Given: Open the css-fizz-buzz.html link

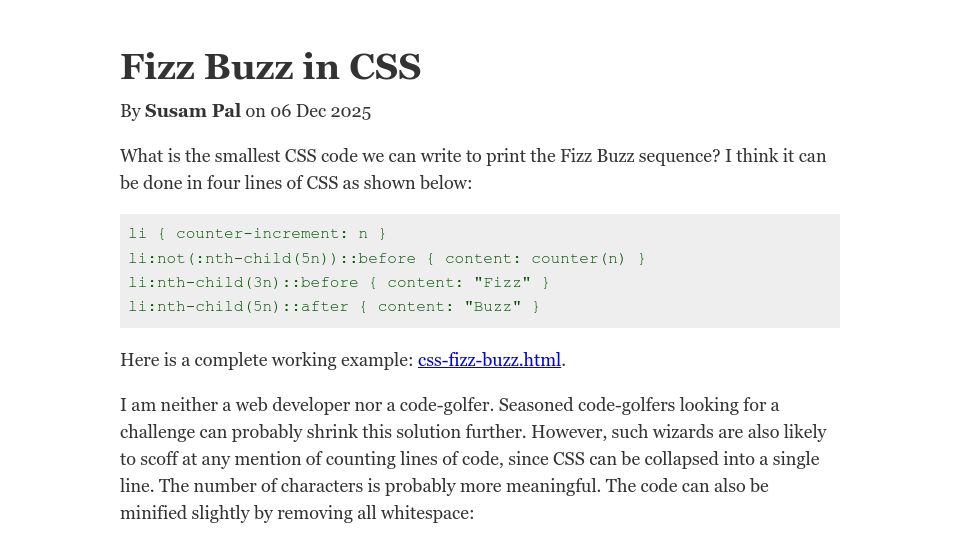Looking at the screenshot, I should click(489, 360).
